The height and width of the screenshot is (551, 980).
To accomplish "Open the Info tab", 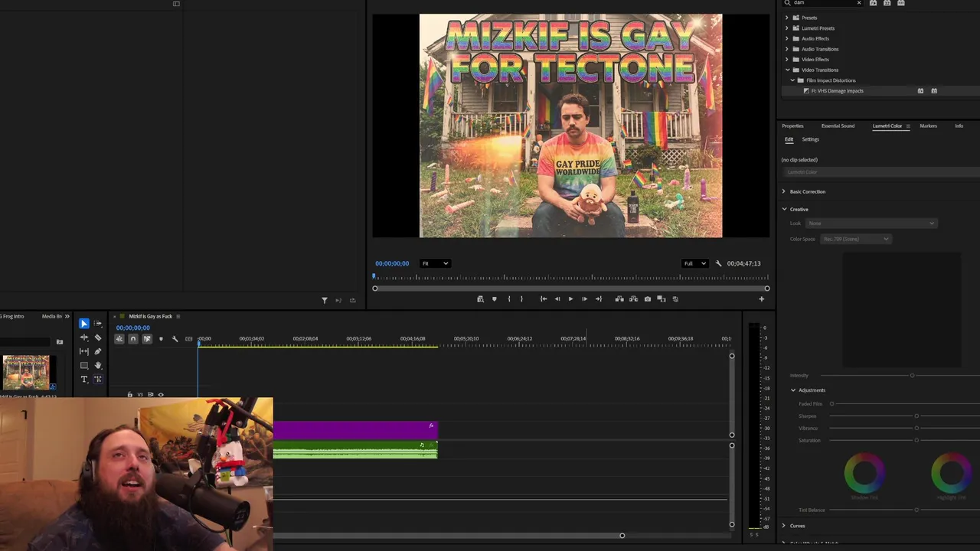I will click(x=959, y=126).
